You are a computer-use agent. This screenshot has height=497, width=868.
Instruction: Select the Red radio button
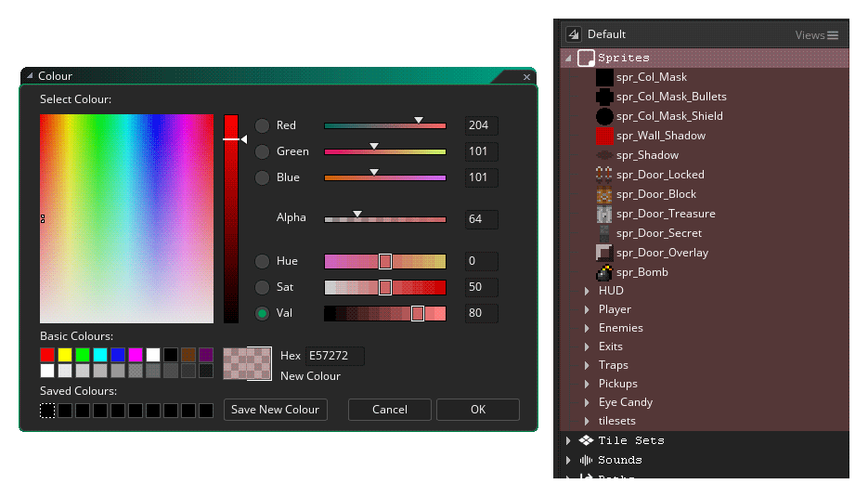click(x=262, y=125)
